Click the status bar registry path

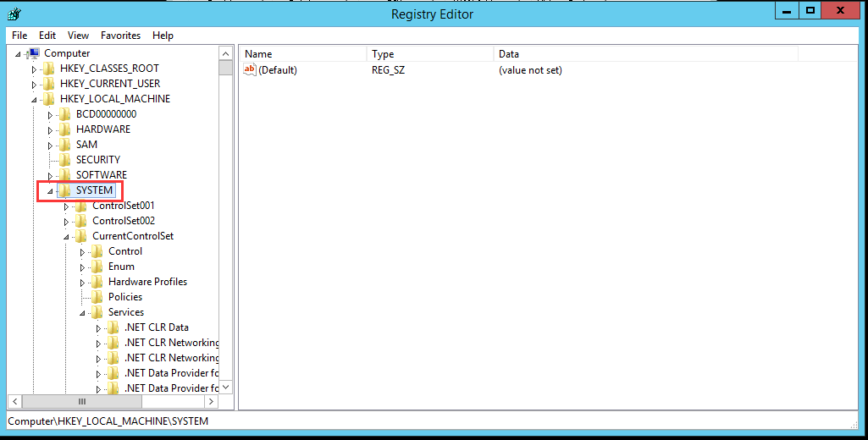pos(108,421)
